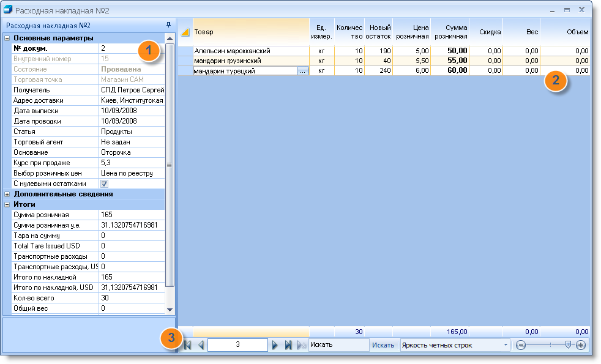Click the Новый остаток column header
Image resolution: width=601 pixels, height=364 pixels.
(378, 32)
